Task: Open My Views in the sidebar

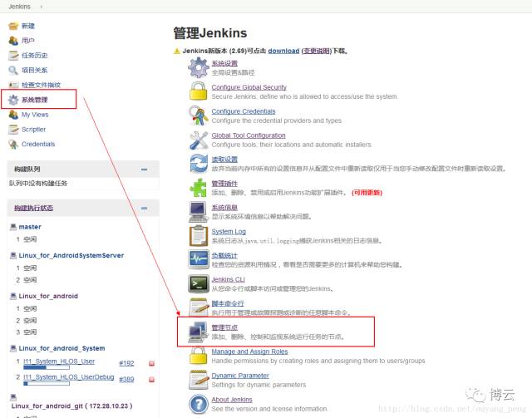Action: pyautogui.click(x=35, y=115)
